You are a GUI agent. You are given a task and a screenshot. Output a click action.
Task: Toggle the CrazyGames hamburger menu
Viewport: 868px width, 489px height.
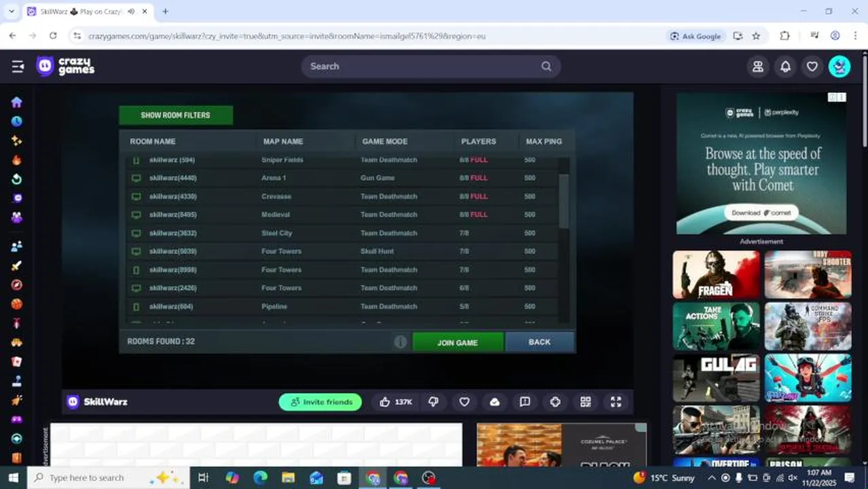(x=18, y=66)
